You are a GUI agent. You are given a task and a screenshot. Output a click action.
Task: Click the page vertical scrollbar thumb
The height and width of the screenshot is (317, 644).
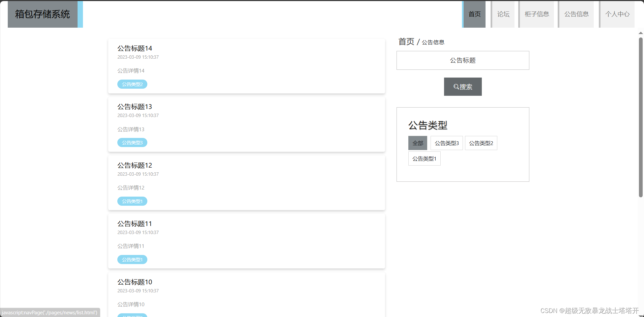click(x=641, y=117)
